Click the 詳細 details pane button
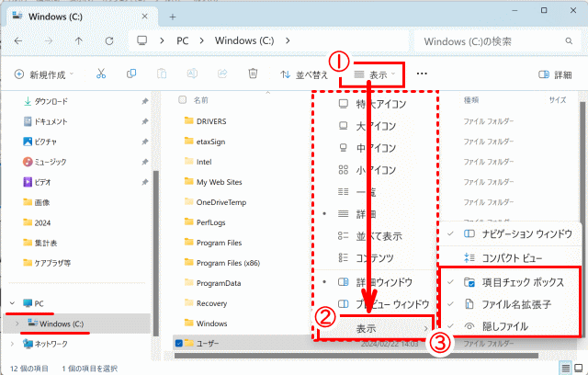 pyautogui.click(x=555, y=74)
